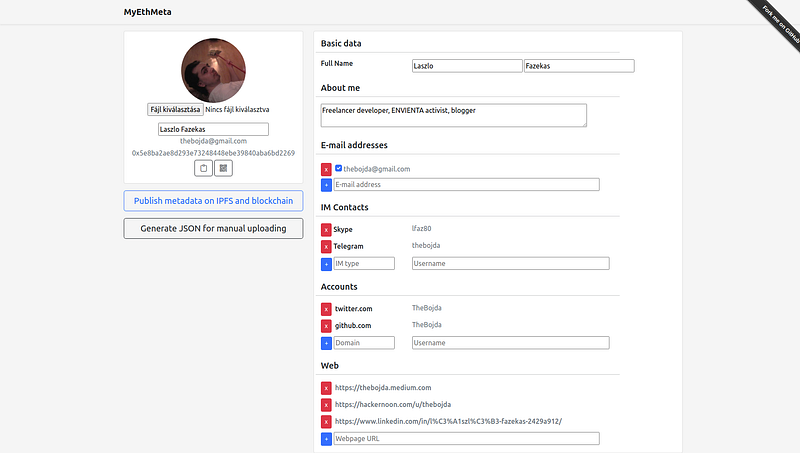This screenshot has height=453, width=800.
Task: Toggle the thebojda@gmail.com email checkbox
Action: click(x=339, y=169)
